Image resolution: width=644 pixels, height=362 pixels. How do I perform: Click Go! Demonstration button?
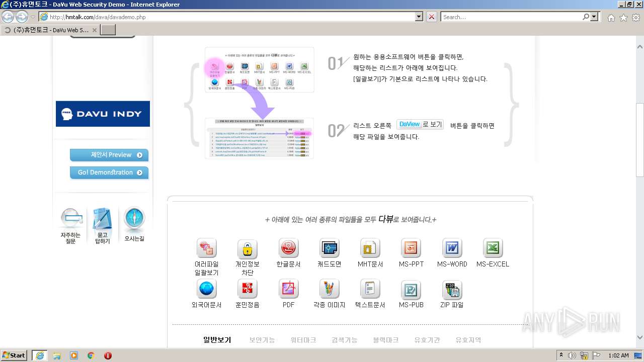[x=109, y=172]
